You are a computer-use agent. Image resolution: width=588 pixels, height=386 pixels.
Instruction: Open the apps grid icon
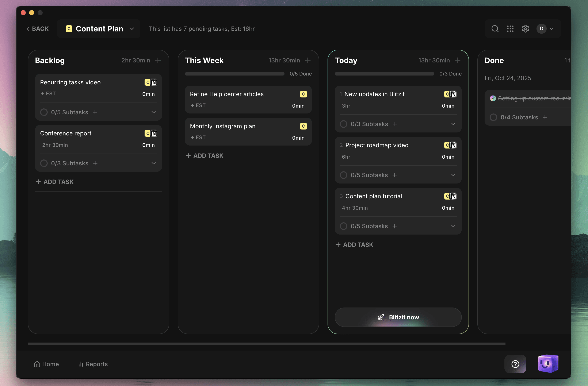(510, 29)
